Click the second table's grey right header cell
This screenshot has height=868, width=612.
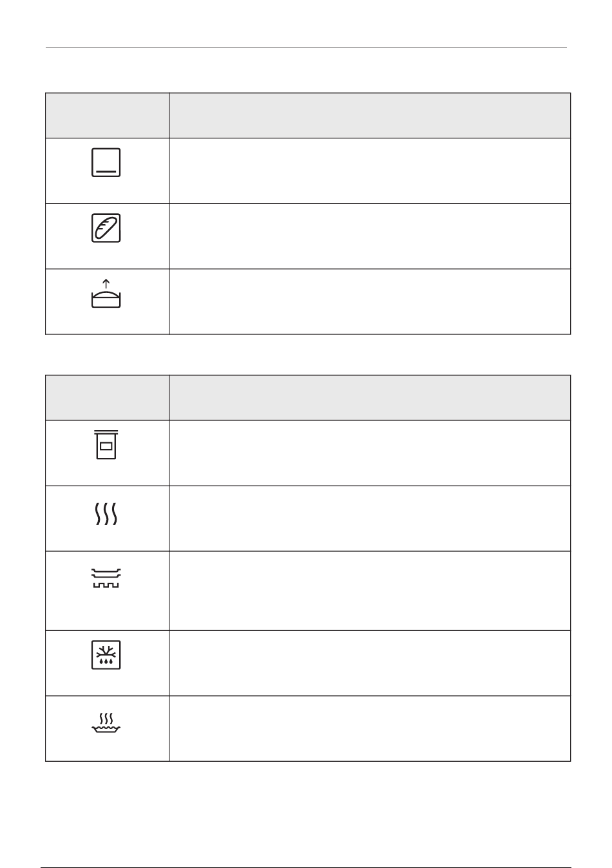[370, 398]
